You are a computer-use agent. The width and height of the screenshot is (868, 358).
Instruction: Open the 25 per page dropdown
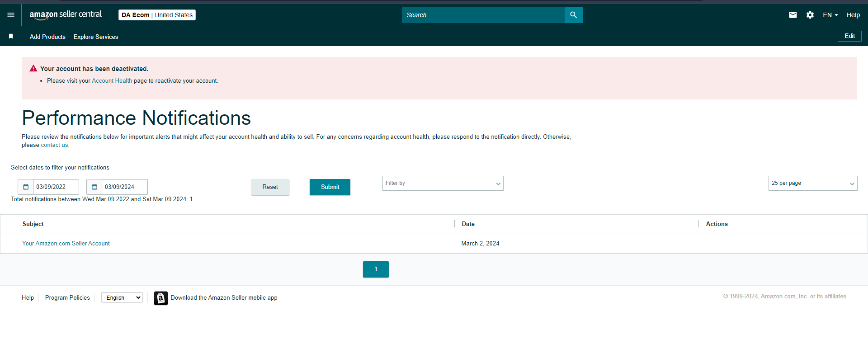coord(812,183)
